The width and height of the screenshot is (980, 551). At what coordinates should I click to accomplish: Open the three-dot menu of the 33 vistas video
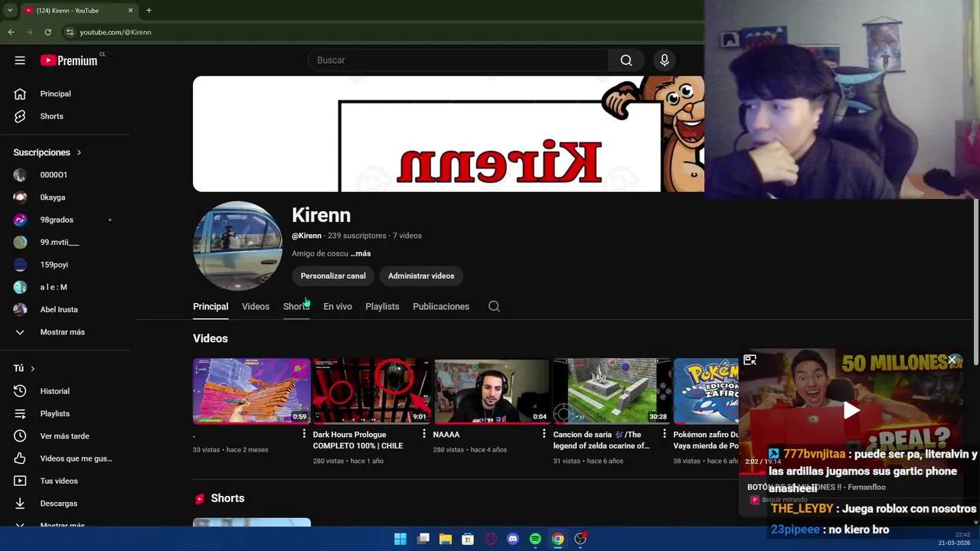point(304,434)
